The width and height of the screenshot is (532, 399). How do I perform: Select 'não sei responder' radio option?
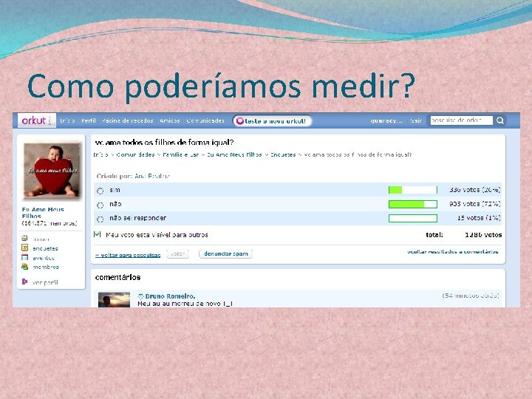coord(100,219)
